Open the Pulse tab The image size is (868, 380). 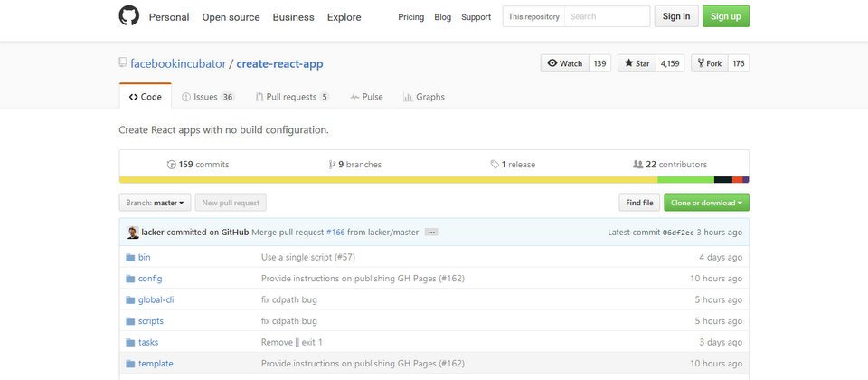coord(366,97)
